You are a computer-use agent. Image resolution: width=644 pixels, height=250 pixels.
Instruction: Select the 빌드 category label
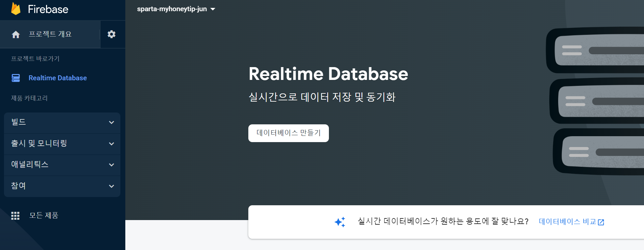click(x=18, y=122)
